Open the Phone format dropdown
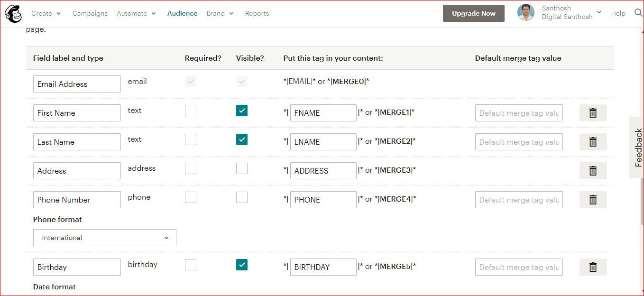The width and height of the screenshot is (644, 296). 105,238
